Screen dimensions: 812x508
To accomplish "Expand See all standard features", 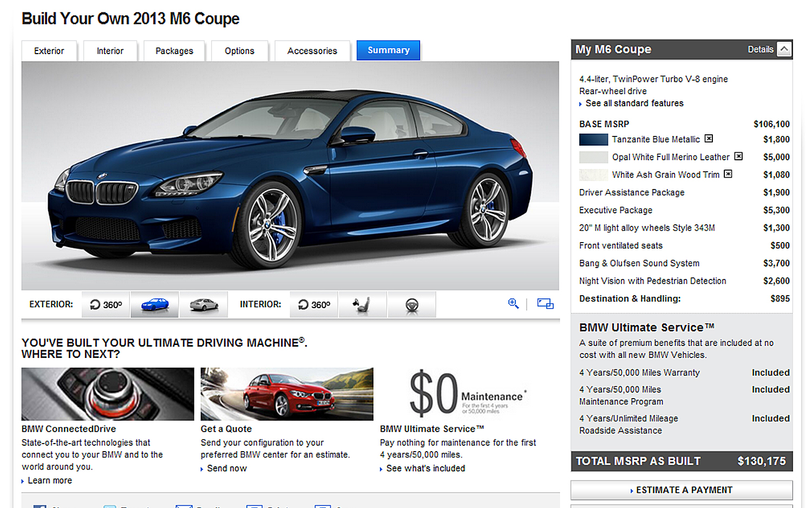I will click(634, 103).
